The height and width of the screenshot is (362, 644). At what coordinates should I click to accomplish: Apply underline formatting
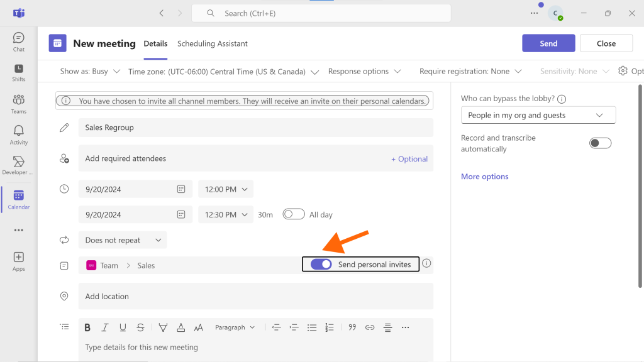point(123,327)
